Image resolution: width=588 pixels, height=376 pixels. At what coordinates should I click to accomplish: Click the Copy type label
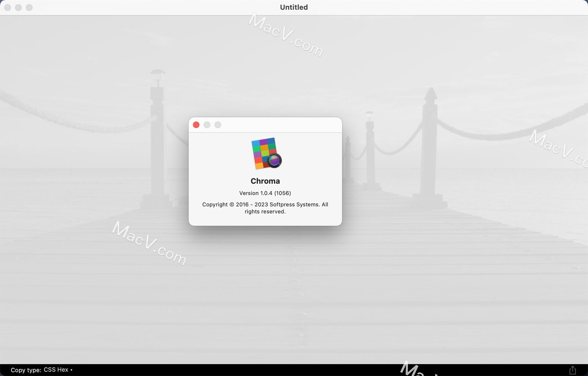[x=26, y=370]
